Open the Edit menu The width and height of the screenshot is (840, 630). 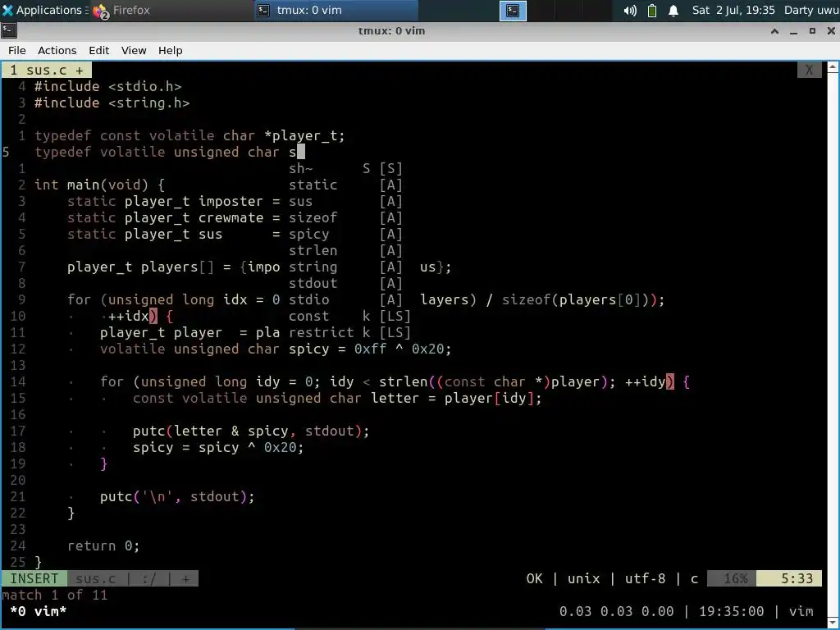click(x=98, y=50)
